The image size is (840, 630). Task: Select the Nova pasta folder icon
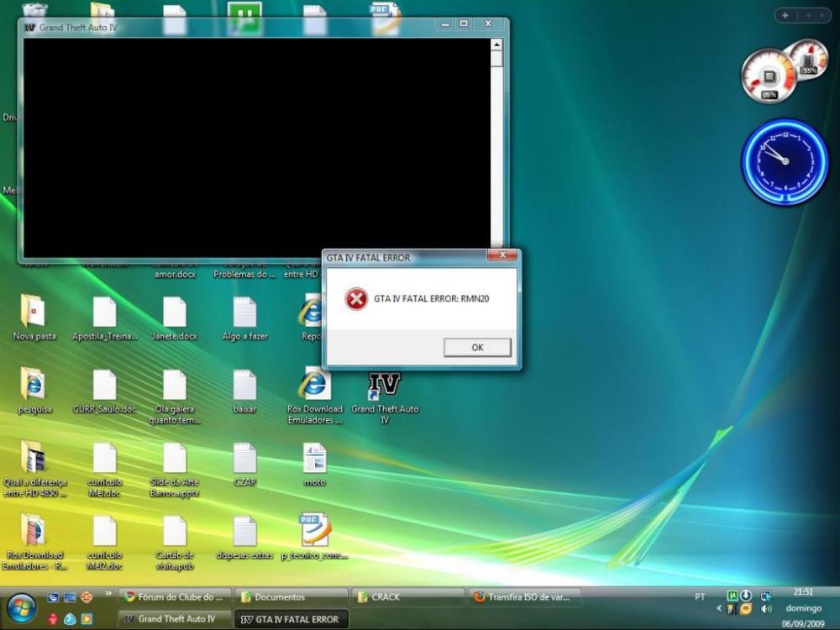click(x=34, y=312)
